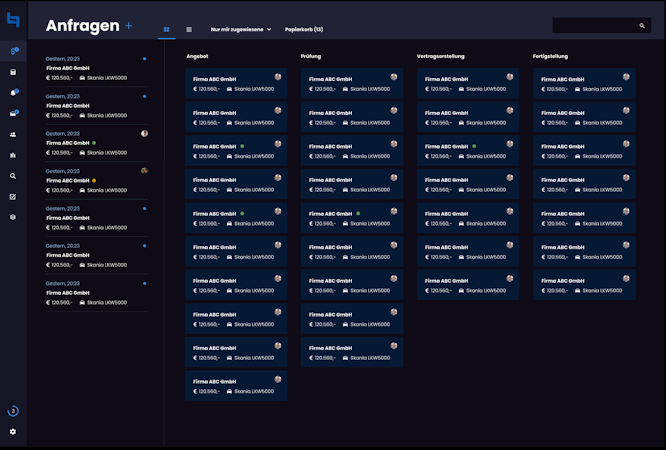Screen dimensions: 666x450
Task: Switch to the list view
Action: tap(189, 29)
